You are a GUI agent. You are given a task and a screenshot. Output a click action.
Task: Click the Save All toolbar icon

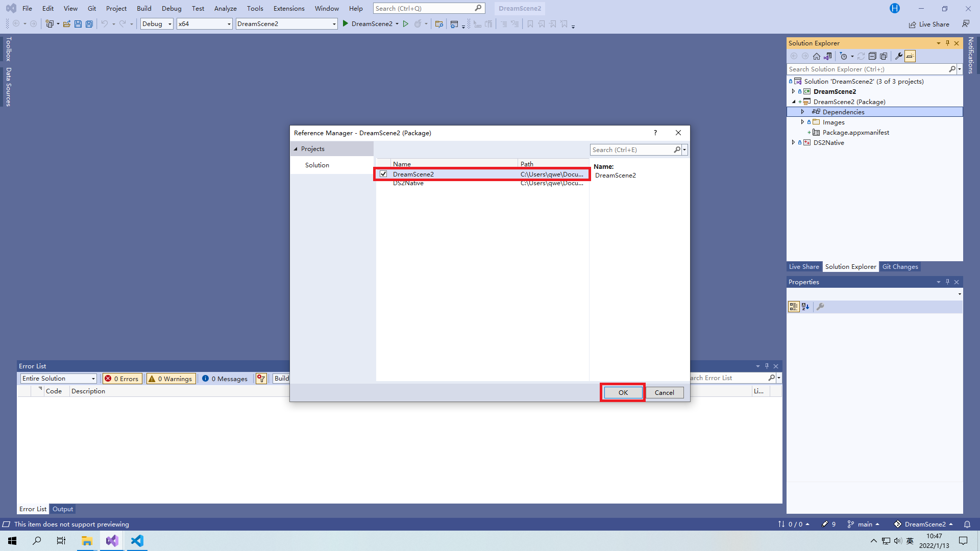89,24
